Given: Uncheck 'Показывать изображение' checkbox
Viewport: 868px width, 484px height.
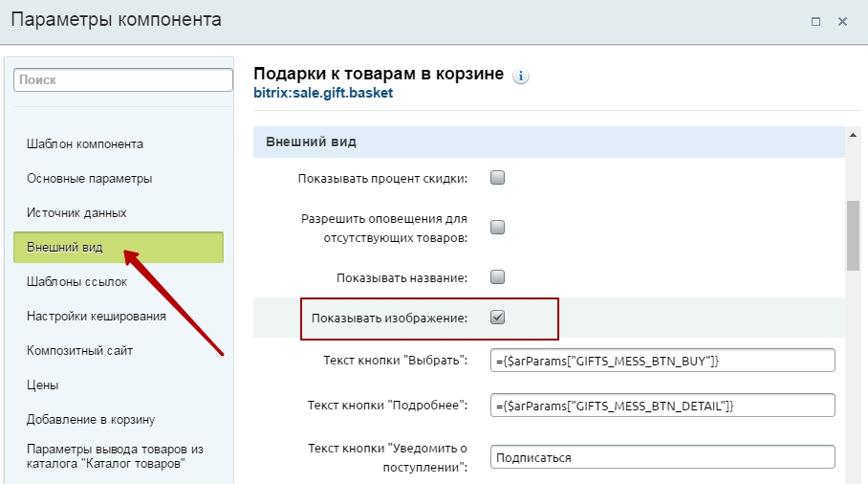Looking at the screenshot, I should tap(497, 318).
